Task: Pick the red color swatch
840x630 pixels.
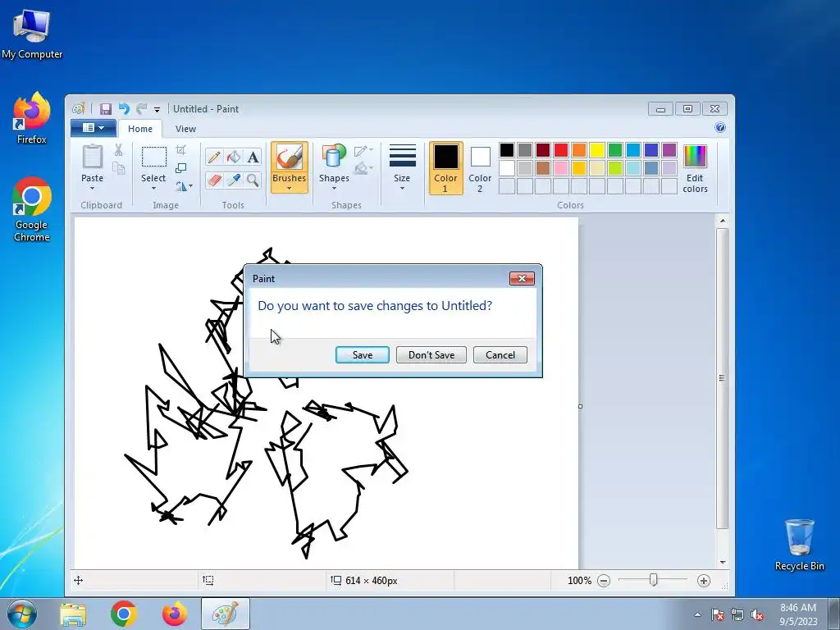Action: pos(561,150)
